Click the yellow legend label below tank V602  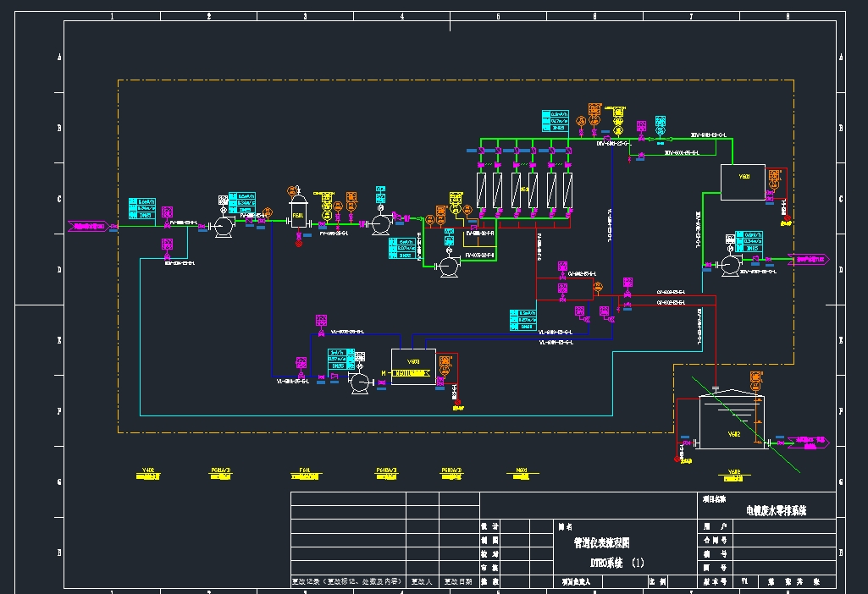tap(733, 475)
